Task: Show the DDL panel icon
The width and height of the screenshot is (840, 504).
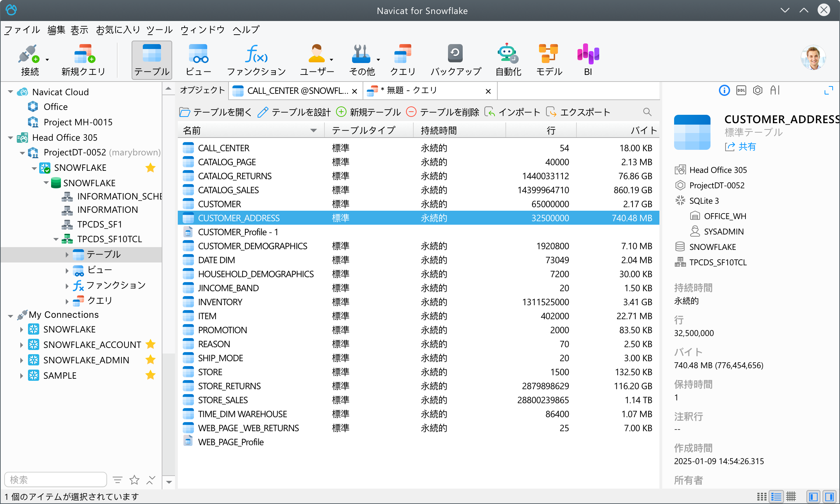Action: [x=741, y=91]
